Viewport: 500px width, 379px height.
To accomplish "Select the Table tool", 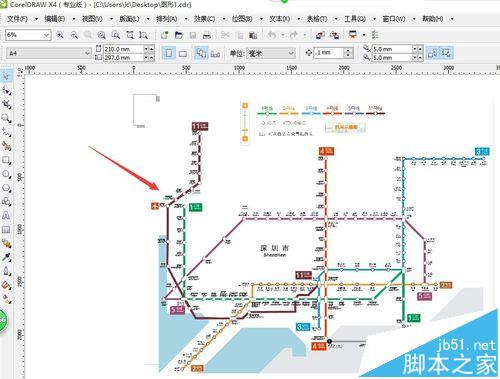I will coord(6,230).
